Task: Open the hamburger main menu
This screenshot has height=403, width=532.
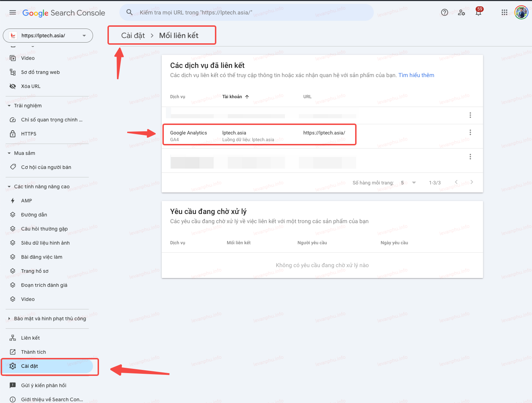Action: click(x=13, y=13)
